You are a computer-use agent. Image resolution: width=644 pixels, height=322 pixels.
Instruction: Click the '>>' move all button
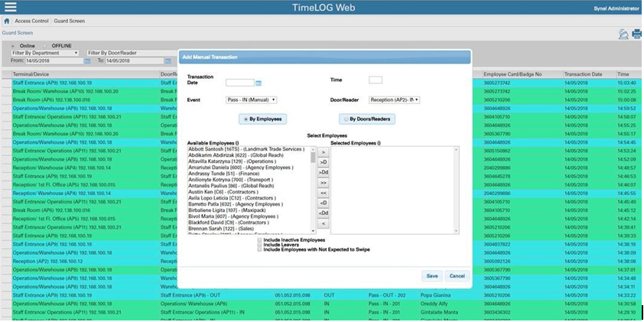tap(323, 183)
